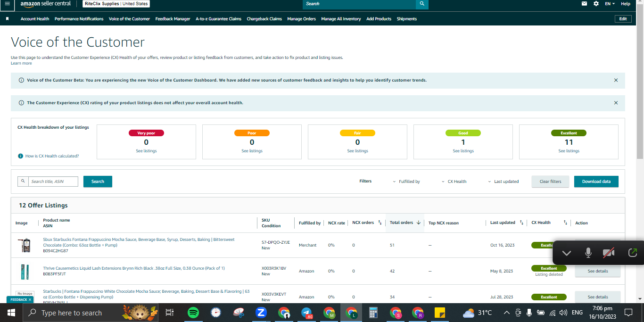Screen dimensions: 644x322
Task: Sort by Last updated column arrows
Action: coord(521,223)
